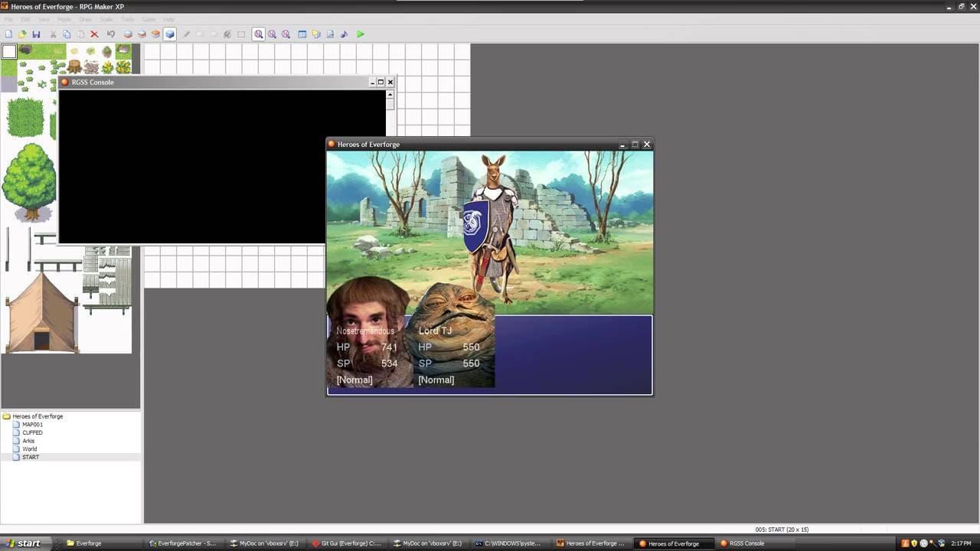Image resolution: width=980 pixels, height=551 pixels.
Task: Click the status bar text '005: START (20 x 15)'
Action: pyautogui.click(x=782, y=530)
